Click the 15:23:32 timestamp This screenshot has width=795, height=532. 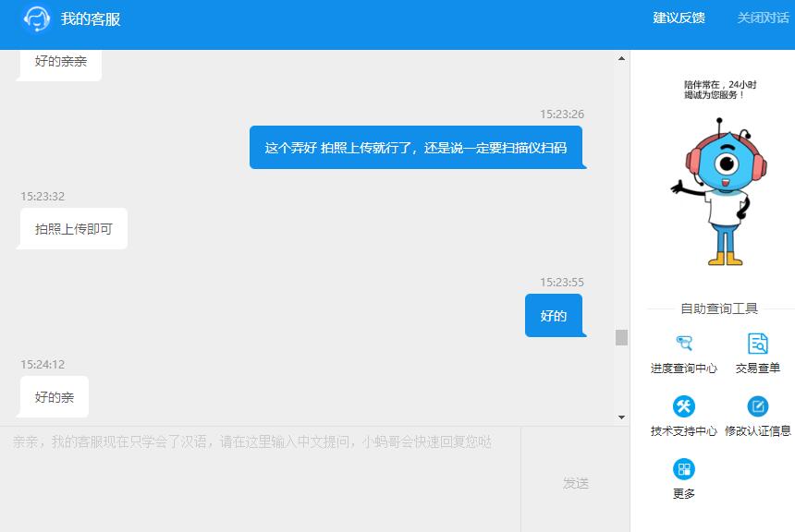pyautogui.click(x=43, y=197)
